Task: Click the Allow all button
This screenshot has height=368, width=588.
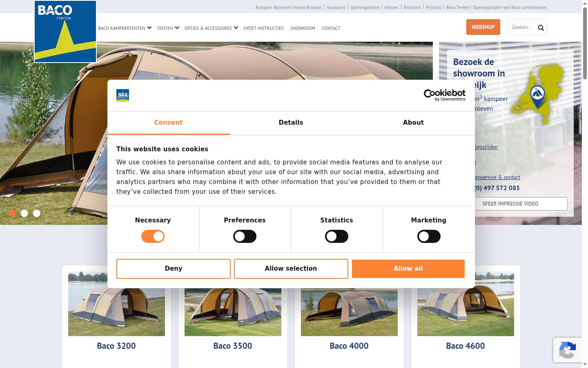Action: point(408,269)
